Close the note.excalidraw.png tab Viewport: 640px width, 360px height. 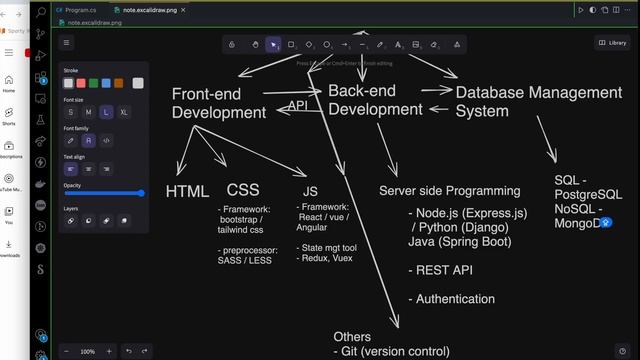183,10
